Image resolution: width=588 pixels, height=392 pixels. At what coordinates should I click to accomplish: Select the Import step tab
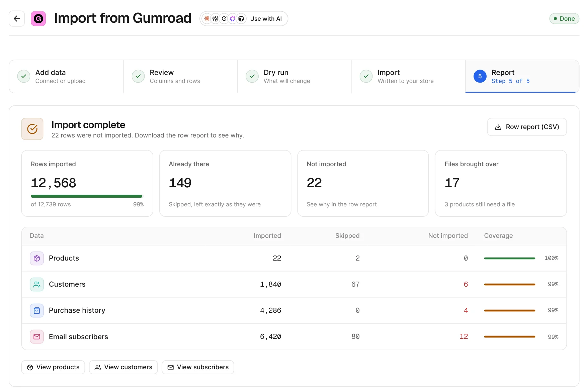point(408,77)
